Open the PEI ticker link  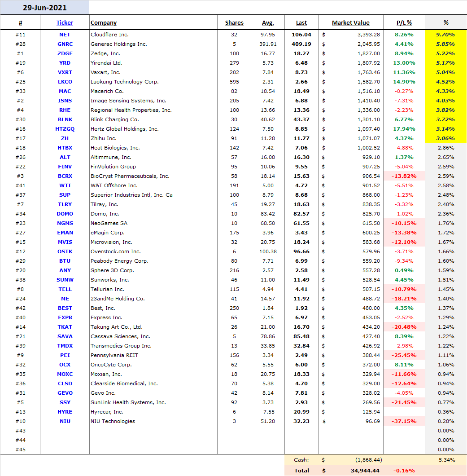click(65, 355)
